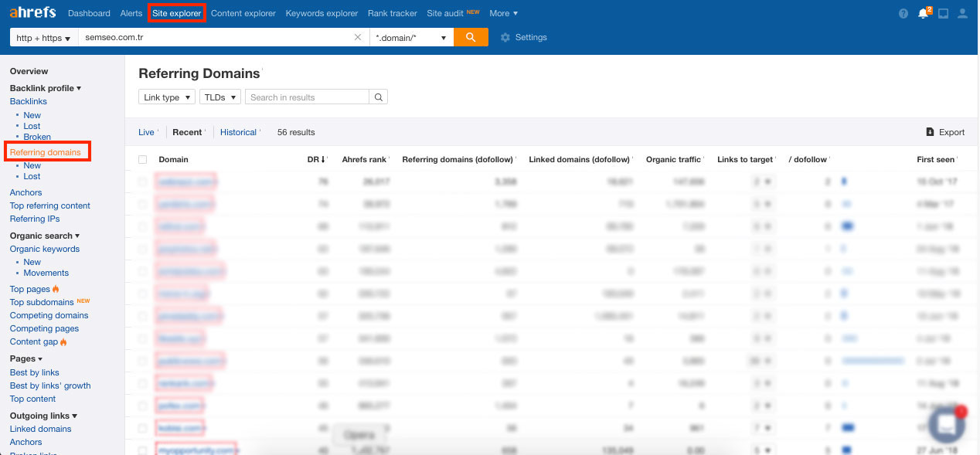Screen dimensions: 980x455
Task: Open the http + https protocol dropdown
Action: [x=43, y=37]
